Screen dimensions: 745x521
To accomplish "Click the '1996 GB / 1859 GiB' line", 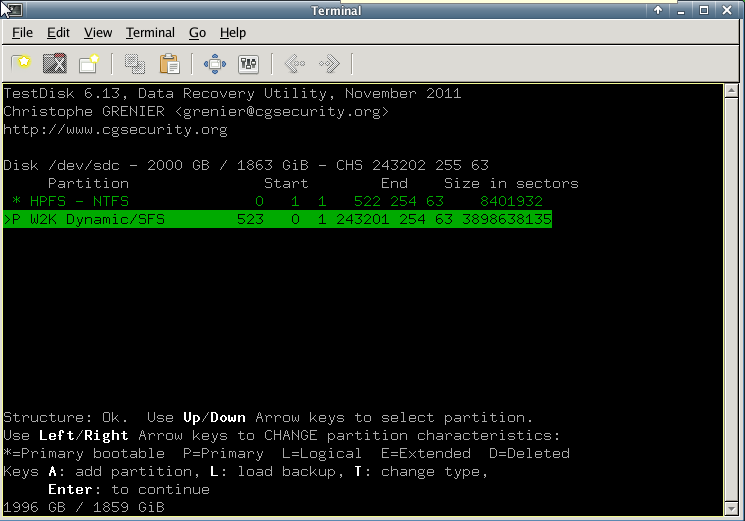I will (84, 507).
